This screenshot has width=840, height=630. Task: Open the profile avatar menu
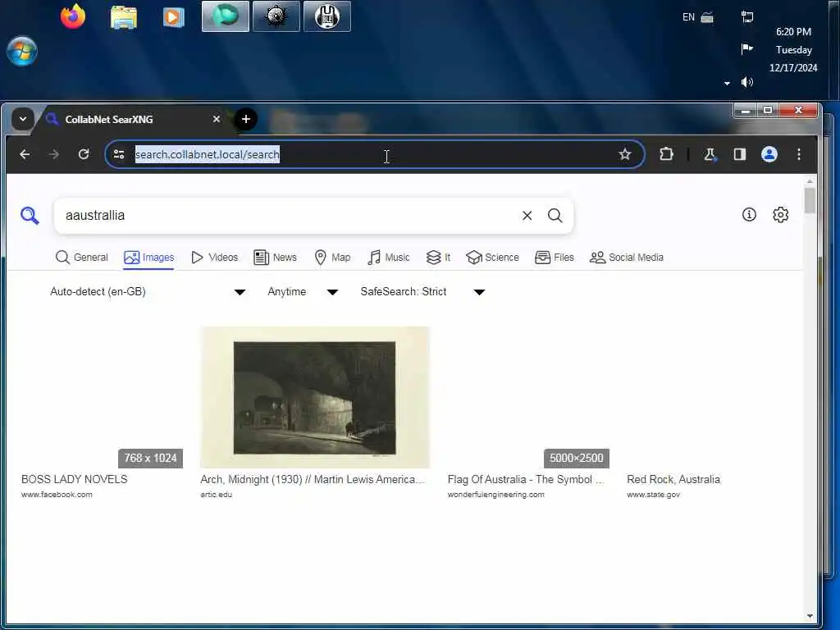[769, 154]
